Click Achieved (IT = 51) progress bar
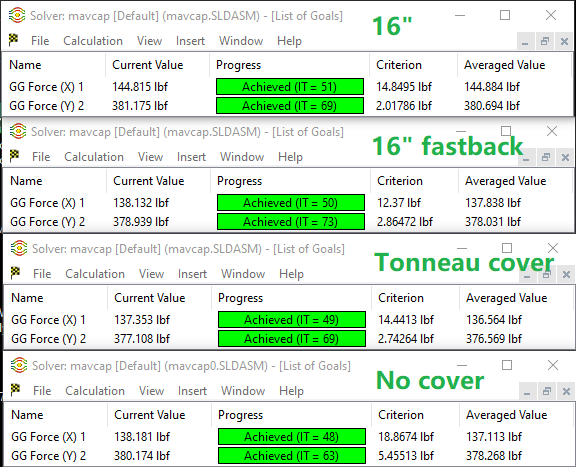Viewport: 576px width, 467px height. [x=290, y=87]
